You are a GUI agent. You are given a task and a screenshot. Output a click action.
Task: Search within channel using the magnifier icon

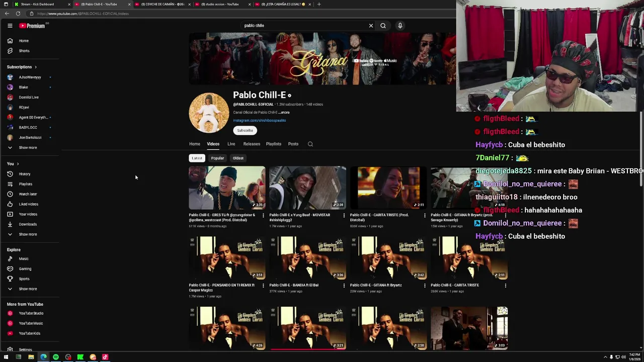pyautogui.click(x=310, y=144)
